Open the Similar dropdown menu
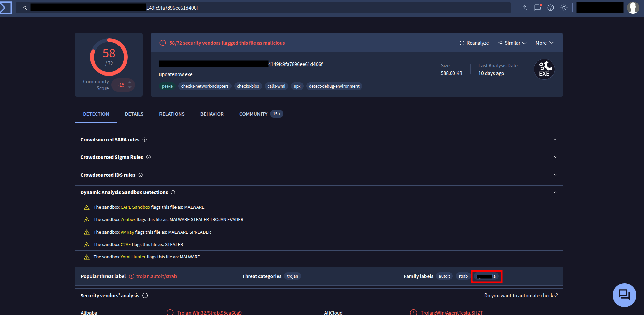 click(x=512, y=43)
